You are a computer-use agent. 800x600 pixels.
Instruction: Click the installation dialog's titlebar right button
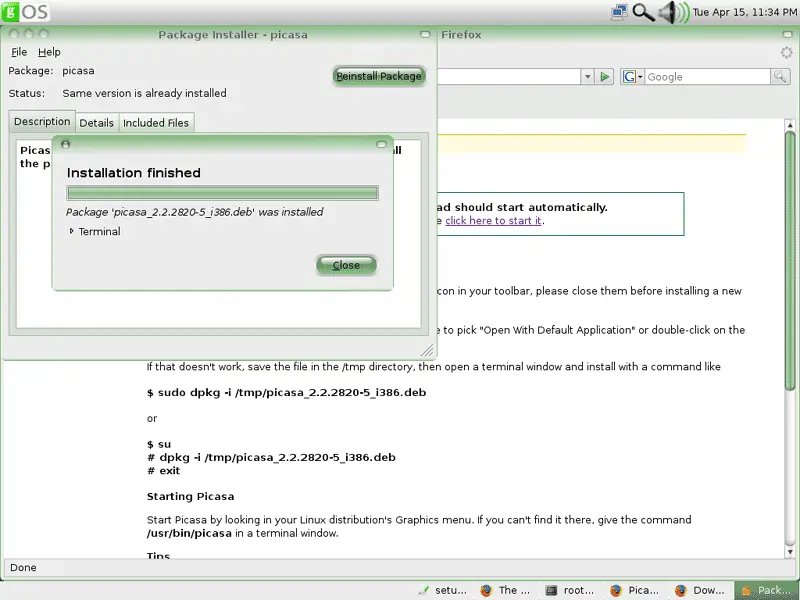point(381,144)
